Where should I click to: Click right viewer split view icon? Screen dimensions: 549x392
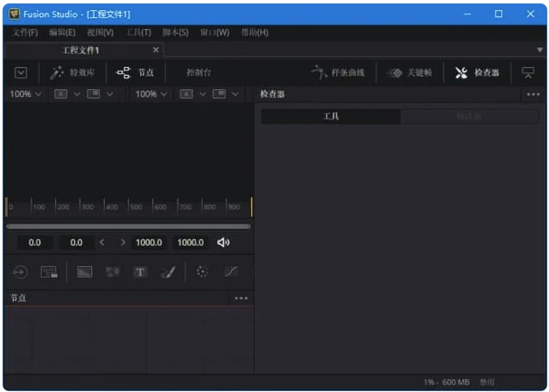click(x=220, y=94)
